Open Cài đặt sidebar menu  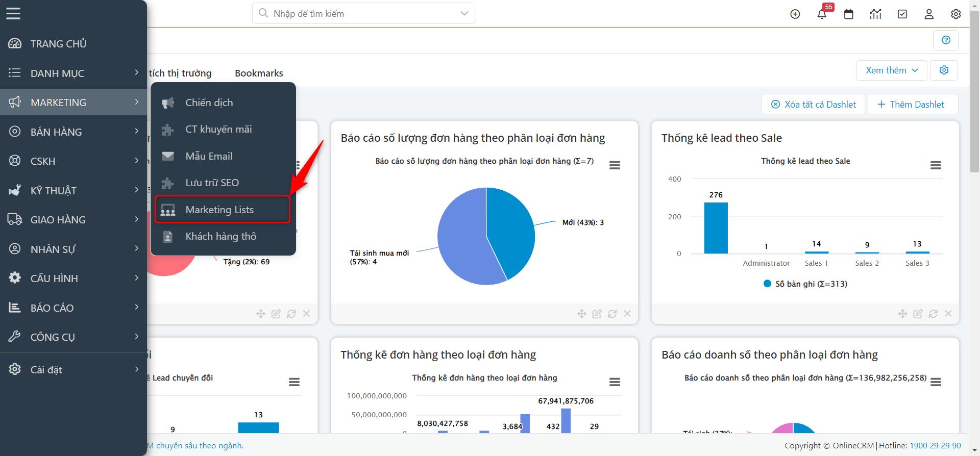(73, 369)
